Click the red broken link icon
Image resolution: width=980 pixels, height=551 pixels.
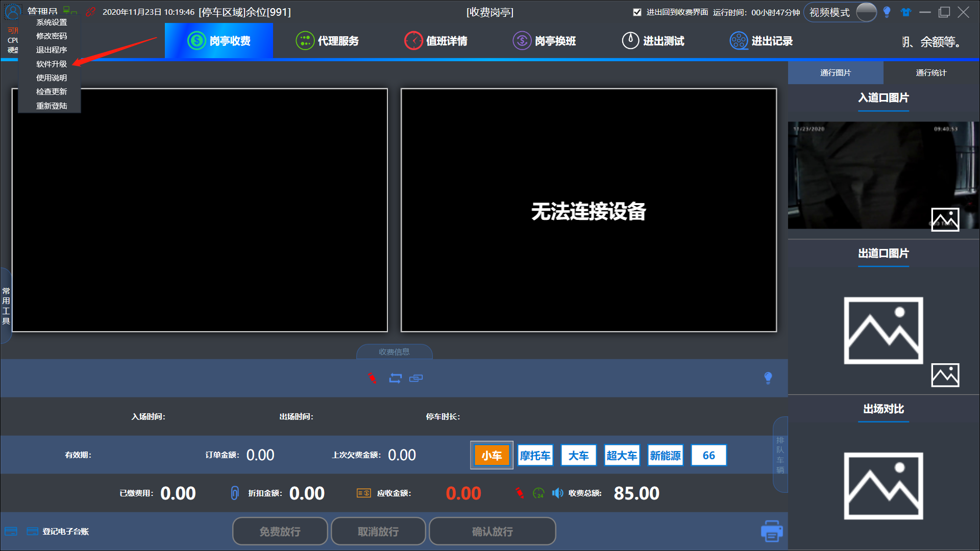pos(91,11)
